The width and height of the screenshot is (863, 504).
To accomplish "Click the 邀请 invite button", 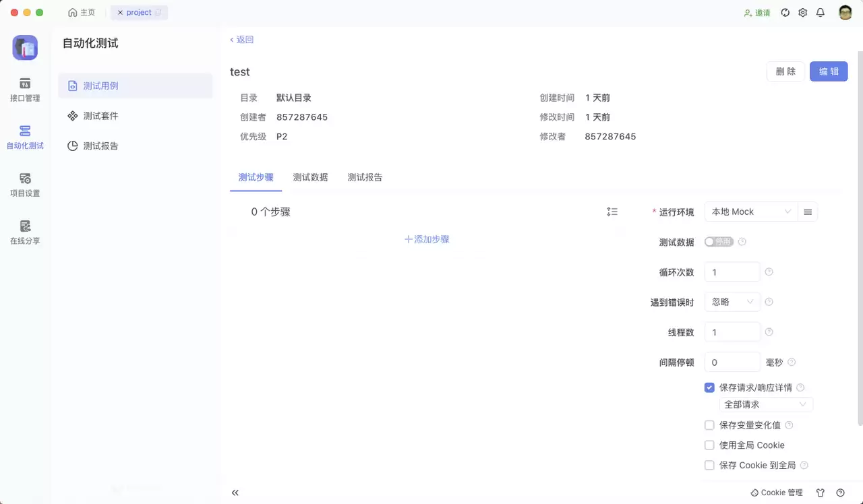I will point(757,13).
